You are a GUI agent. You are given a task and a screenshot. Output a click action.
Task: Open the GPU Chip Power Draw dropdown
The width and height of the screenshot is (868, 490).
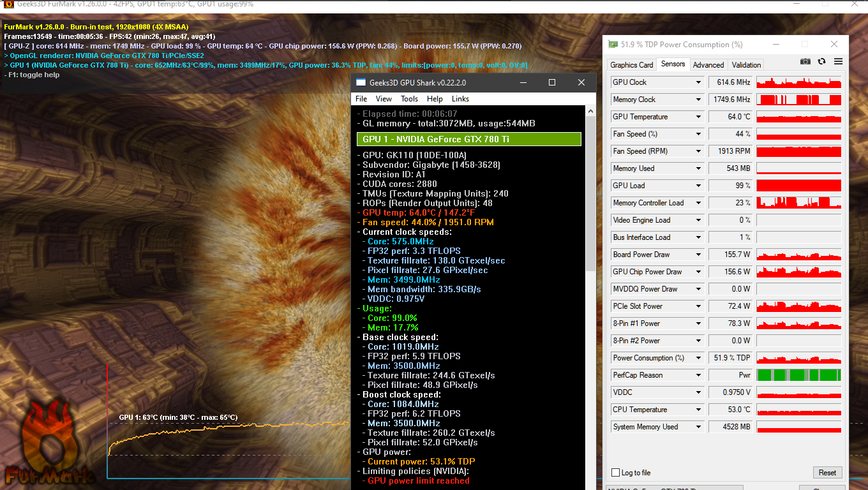pos(698,272)
